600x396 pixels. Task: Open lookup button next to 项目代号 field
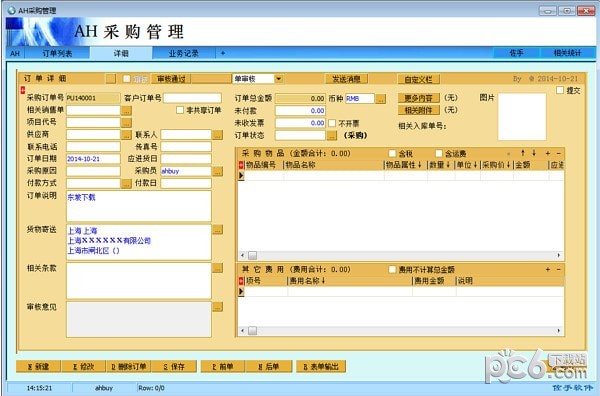pyautogui.click(x=127, y=123)
